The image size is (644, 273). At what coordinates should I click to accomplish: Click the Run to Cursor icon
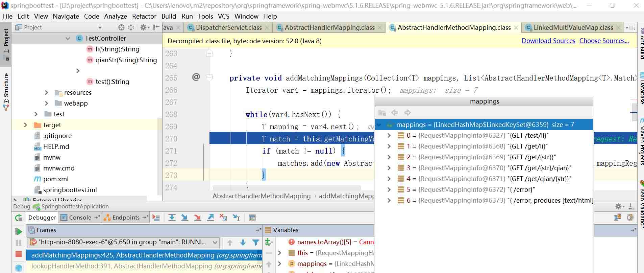(x=236, y=218)
